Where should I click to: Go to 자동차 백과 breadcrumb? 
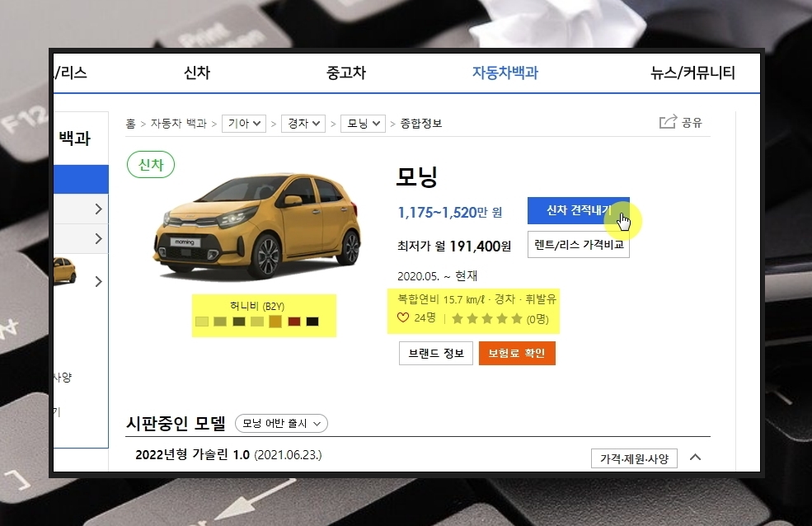179,124
